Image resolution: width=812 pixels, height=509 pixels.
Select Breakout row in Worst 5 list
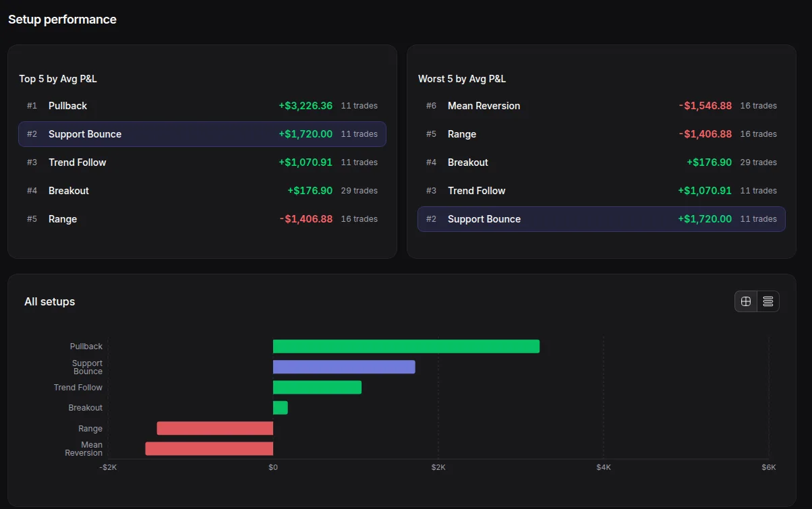coord(602,162)
